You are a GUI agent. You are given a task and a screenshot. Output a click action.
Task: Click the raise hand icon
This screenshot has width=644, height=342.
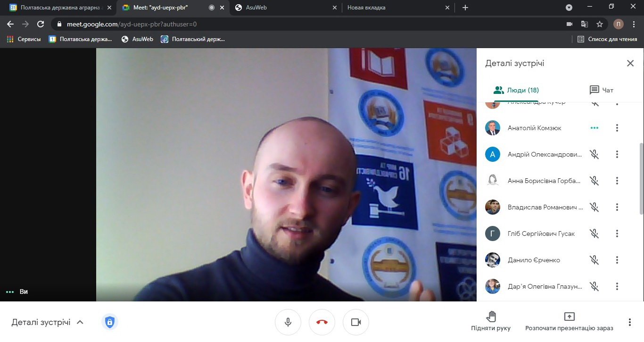[x=491, y=317]
